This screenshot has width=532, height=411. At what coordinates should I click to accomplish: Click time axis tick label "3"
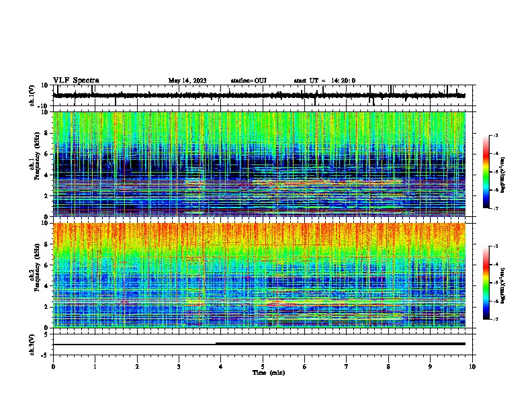tap(179, 367)
